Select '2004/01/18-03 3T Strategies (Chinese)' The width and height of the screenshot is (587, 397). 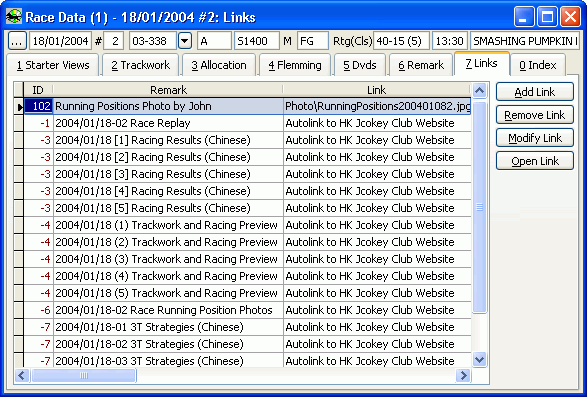coord(168,361)
